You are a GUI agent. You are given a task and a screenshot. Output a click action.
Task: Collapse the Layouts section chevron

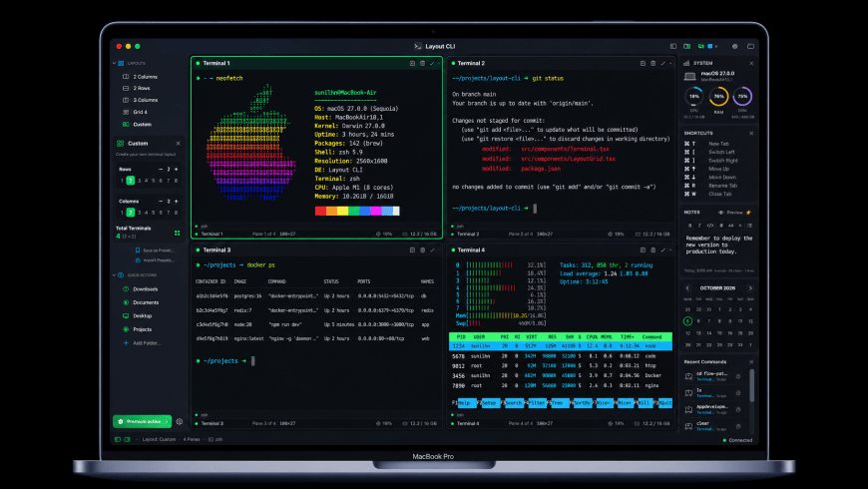(x=115, y=63)
